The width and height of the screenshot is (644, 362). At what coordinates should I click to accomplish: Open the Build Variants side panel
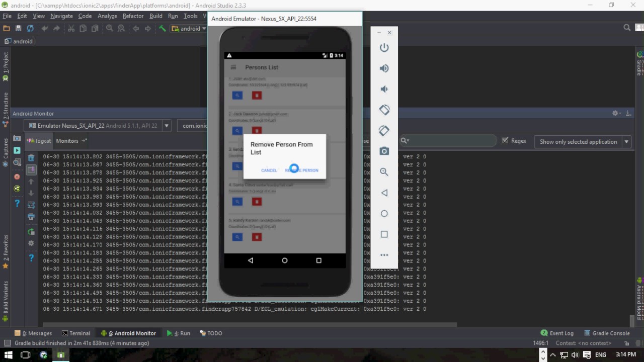(x=6, y=301)
